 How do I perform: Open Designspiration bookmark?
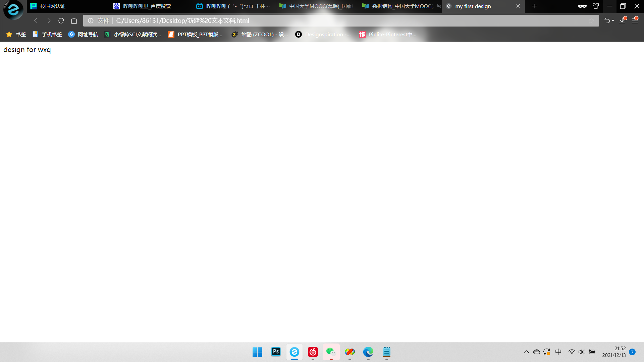(323, 34)
